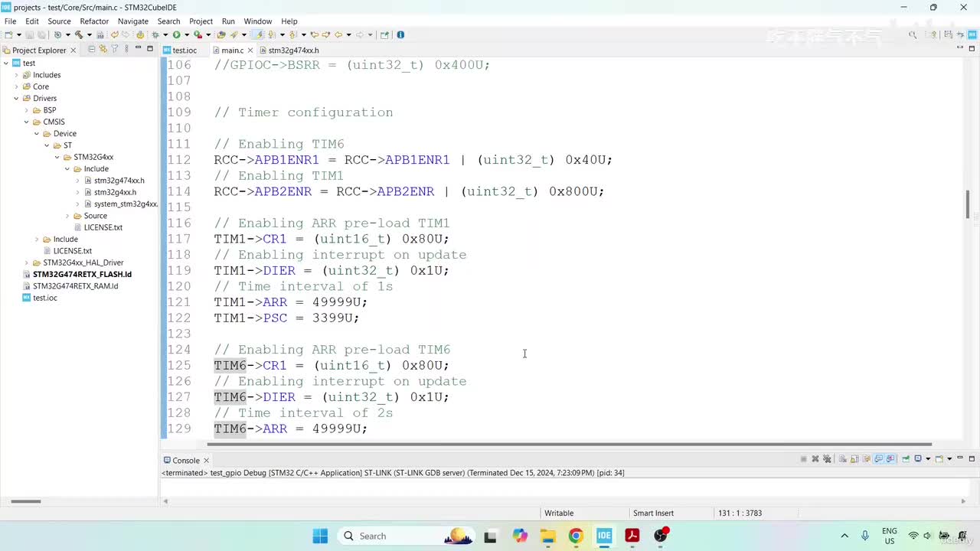
Task: Open the Information Center blue icon
Action: pyautogui.click(x=400, y=34)
